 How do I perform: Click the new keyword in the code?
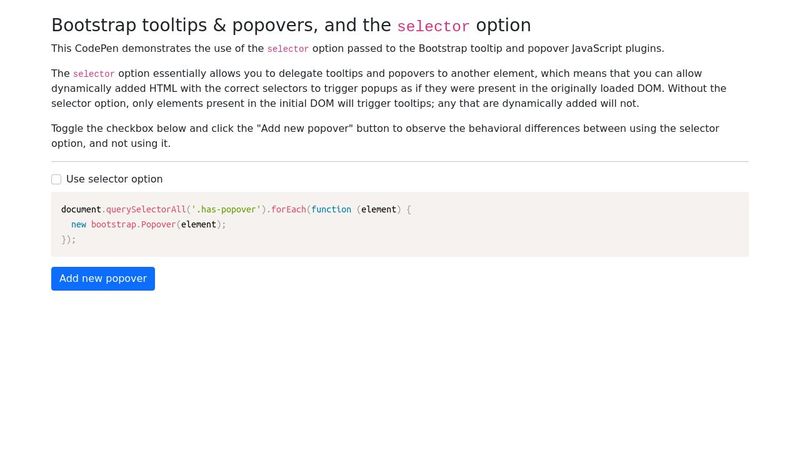(x=79, y=224)
